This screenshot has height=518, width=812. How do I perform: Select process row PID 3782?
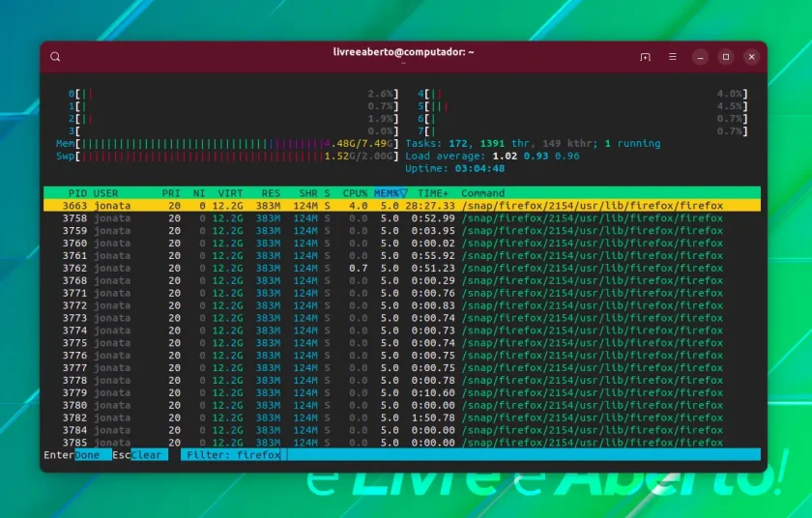(402, 417)
